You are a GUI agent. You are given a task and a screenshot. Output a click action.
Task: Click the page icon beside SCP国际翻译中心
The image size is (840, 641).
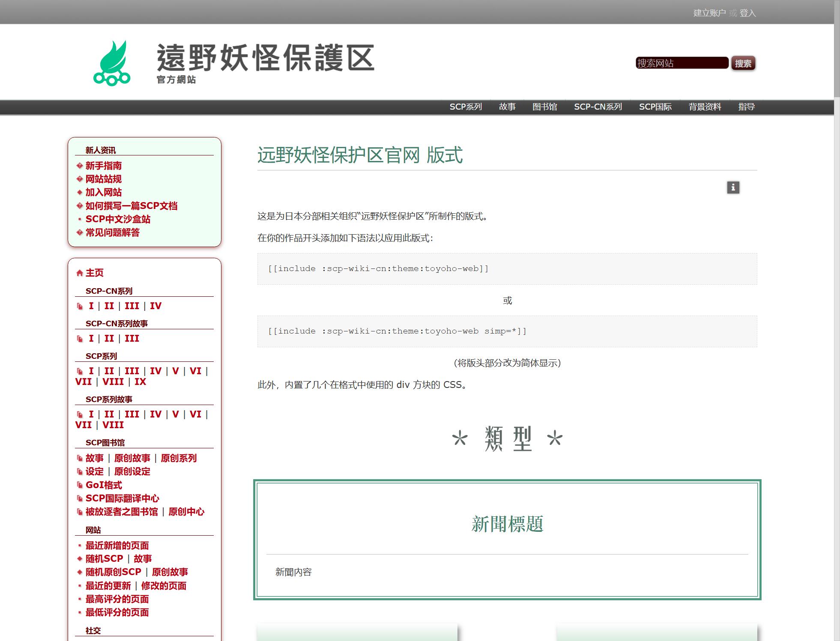click(80, 498)
